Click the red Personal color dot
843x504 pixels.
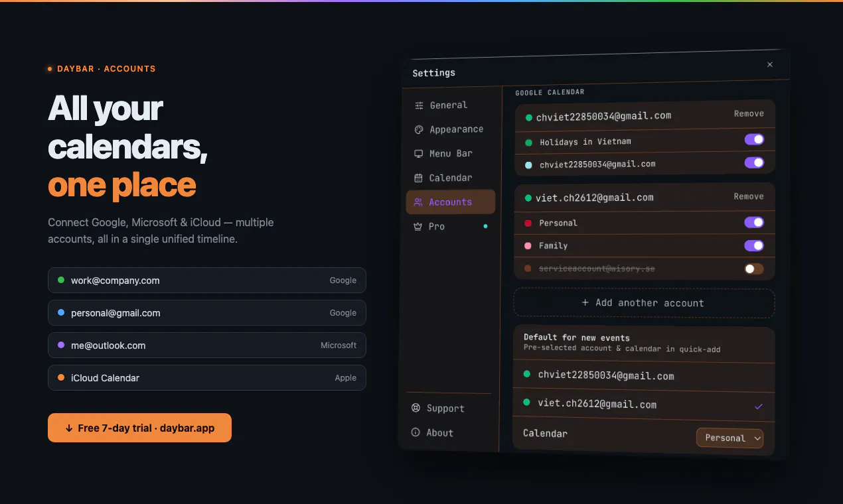528,223
